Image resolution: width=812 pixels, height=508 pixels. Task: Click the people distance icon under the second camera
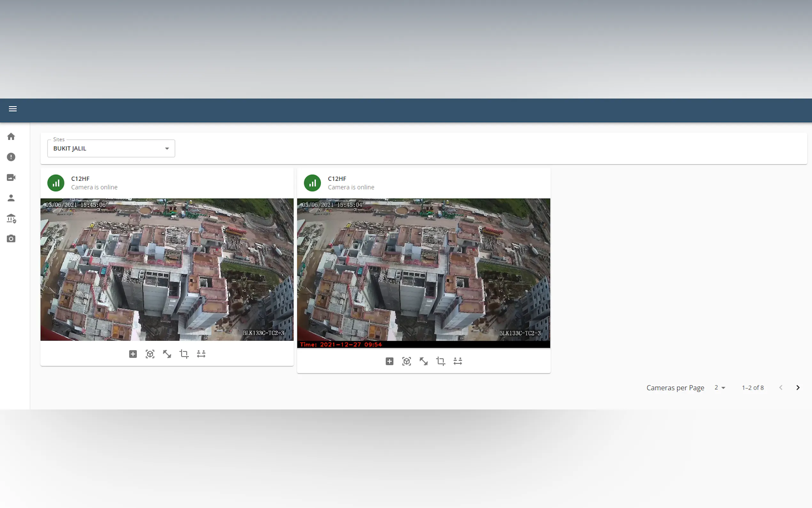click(457, 361)
